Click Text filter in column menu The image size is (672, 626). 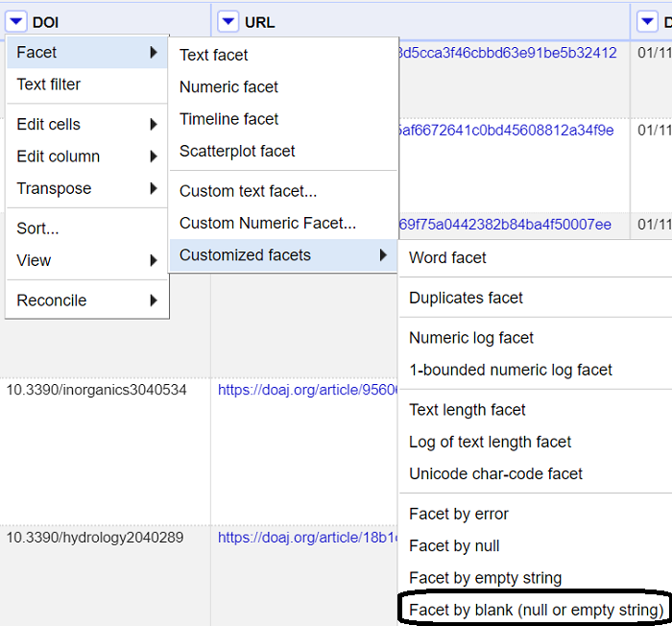[49, 84]
